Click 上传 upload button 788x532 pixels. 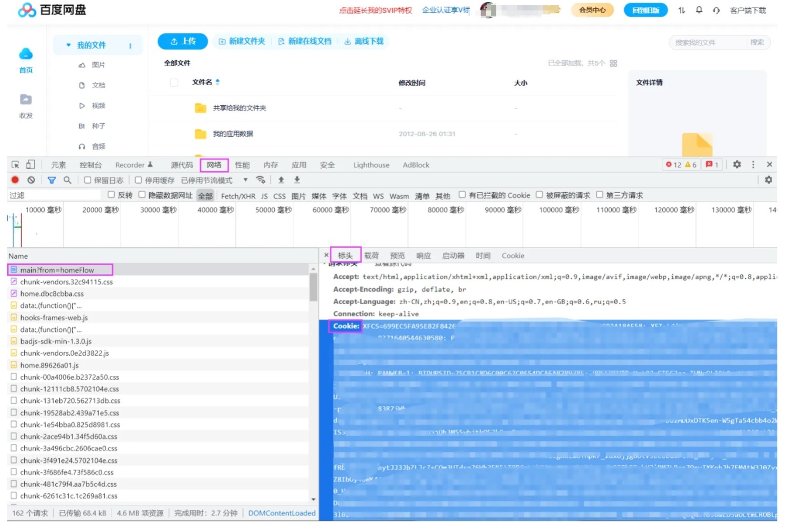183,41
